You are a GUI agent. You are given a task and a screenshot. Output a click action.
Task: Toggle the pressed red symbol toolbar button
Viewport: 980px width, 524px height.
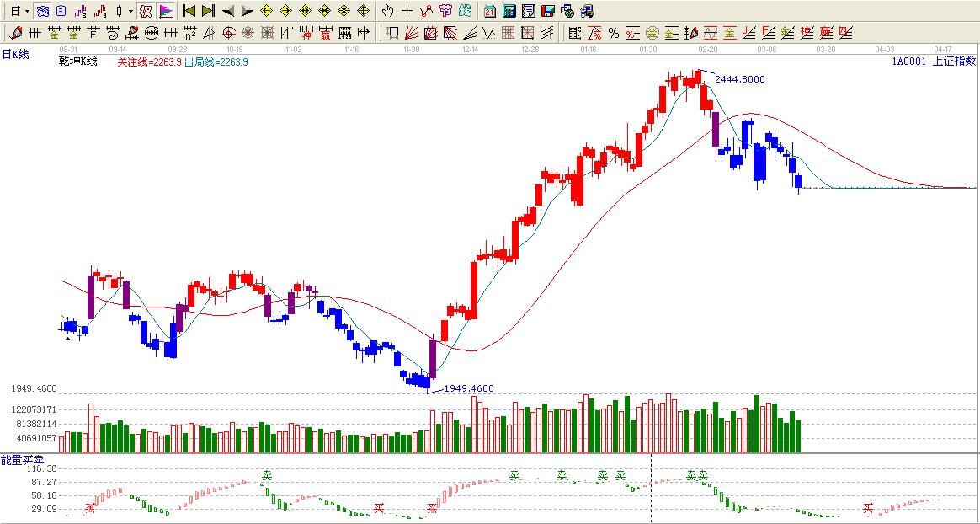(146, 11)
